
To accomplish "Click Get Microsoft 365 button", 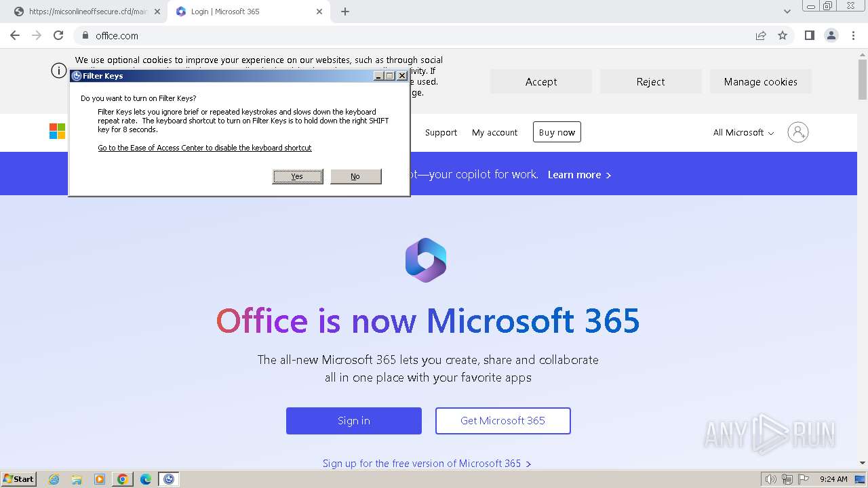I will coord(503,421).
